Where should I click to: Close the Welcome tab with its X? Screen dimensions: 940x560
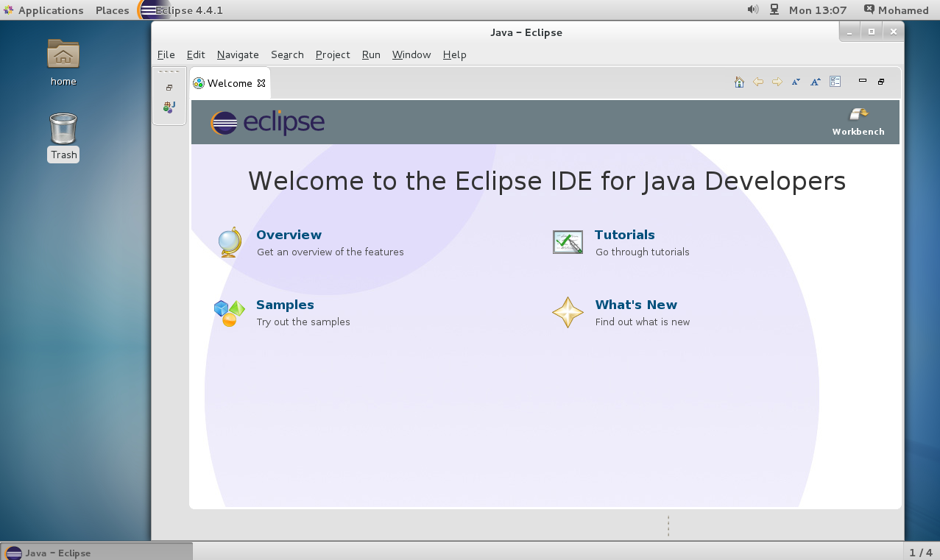(261, 83)
